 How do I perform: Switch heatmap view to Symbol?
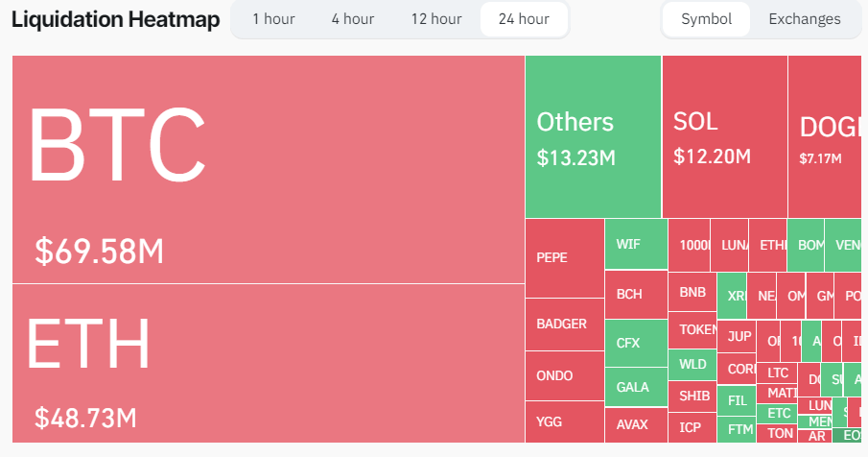pyautogui.click(x=707, y=19)
